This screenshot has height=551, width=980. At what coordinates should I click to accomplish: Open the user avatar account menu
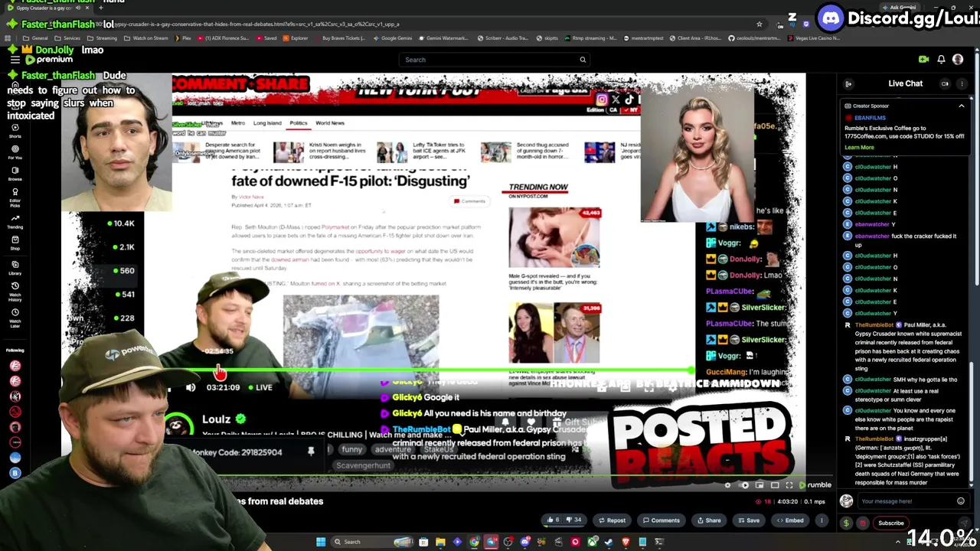pyautogui.click(x=958, y=60)
